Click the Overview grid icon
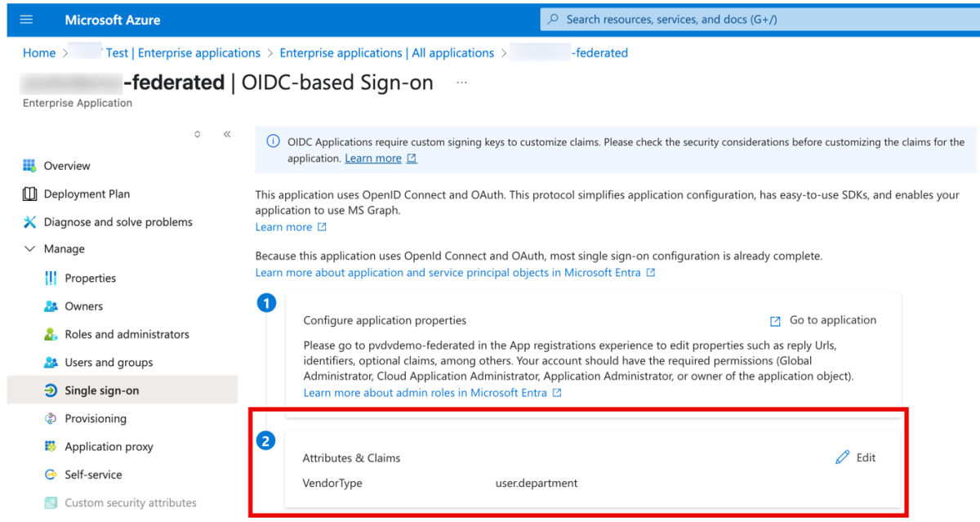Screen dimensions: 980x522 [29, 166]
